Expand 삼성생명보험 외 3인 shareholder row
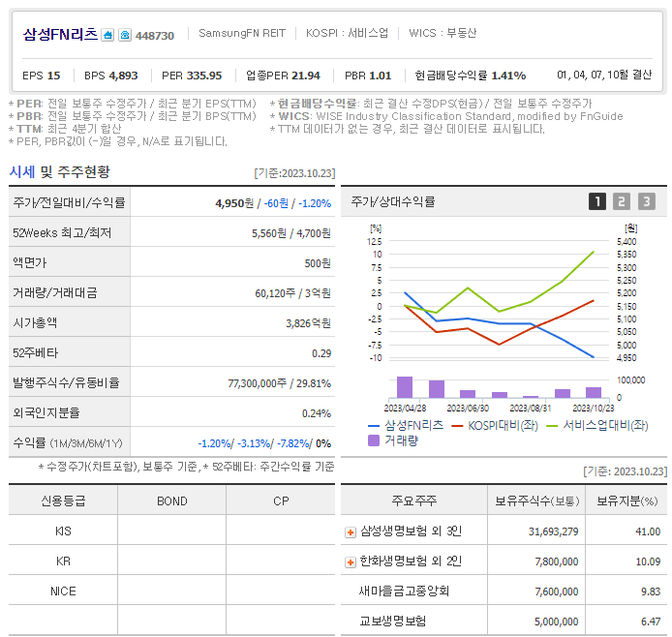Screen dimensions: 672x637 [x=351, y=532]
